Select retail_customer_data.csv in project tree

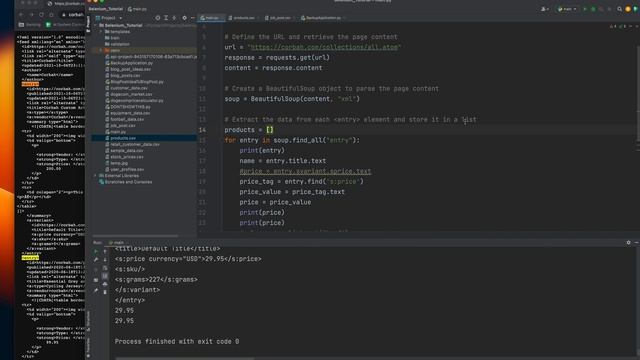point(132,144)
